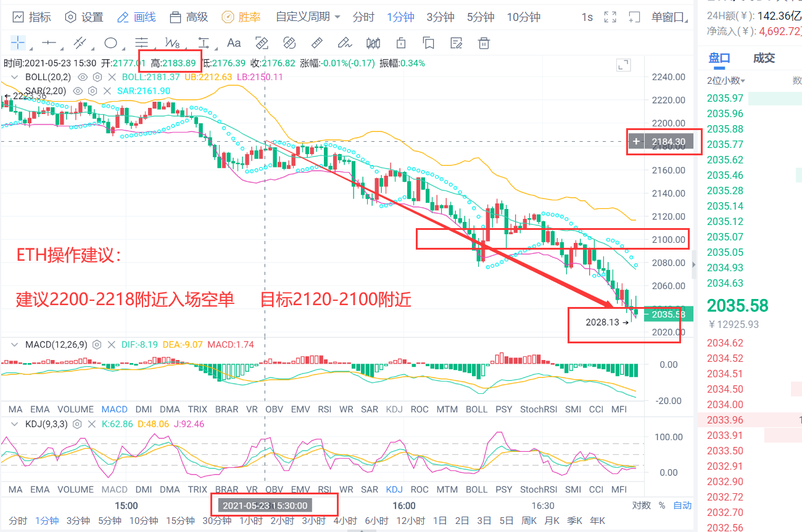Image resolution: width=802 pixels, height=532 pixels.
Task: Click 自动 to enable auto scaling
Action: tap(682, 505)
